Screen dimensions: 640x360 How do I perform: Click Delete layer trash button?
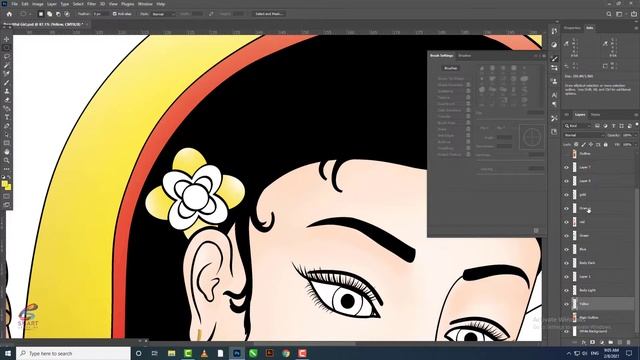tap(629, 342)
